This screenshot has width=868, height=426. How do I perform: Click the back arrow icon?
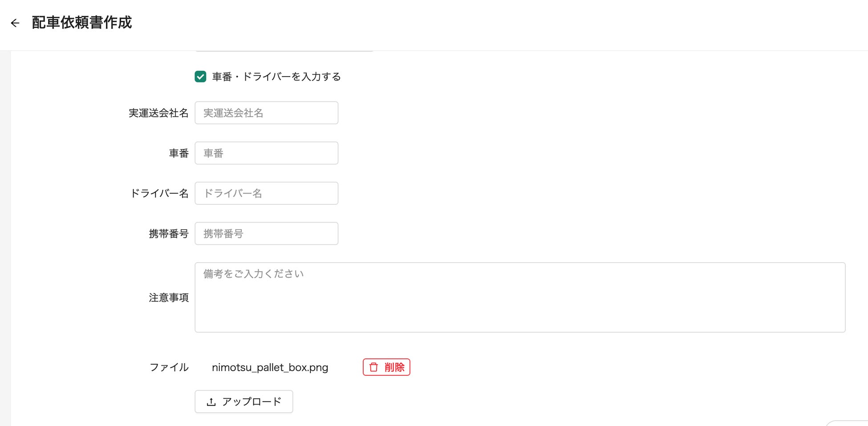15,23
